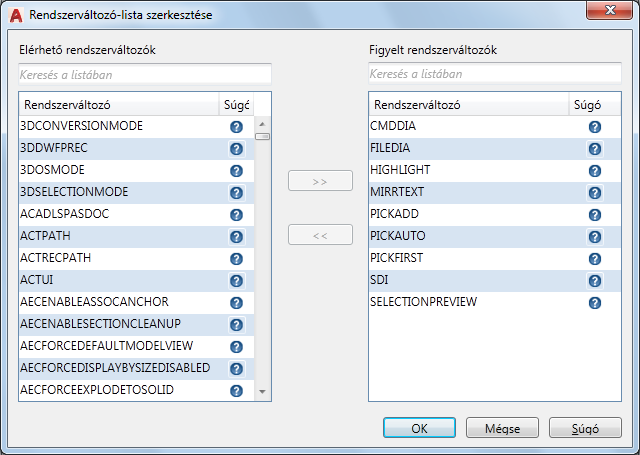Click the add (>>) button
Viewport: 640px width, 455px height.
[x=320, y=181]
